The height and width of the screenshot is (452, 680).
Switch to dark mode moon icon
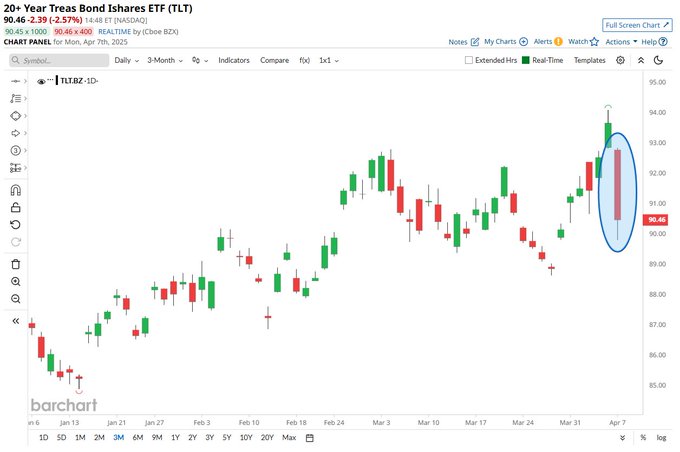point(658,60)
